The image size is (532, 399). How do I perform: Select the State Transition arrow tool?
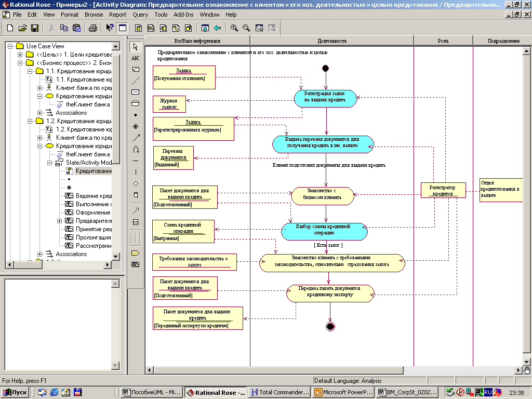coord(136,138)
